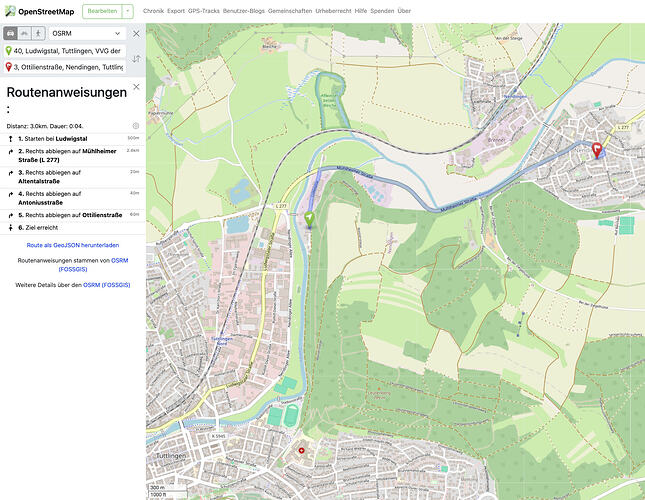
Task: Open GPS-Tracks in the navigation
Action: 204,11
